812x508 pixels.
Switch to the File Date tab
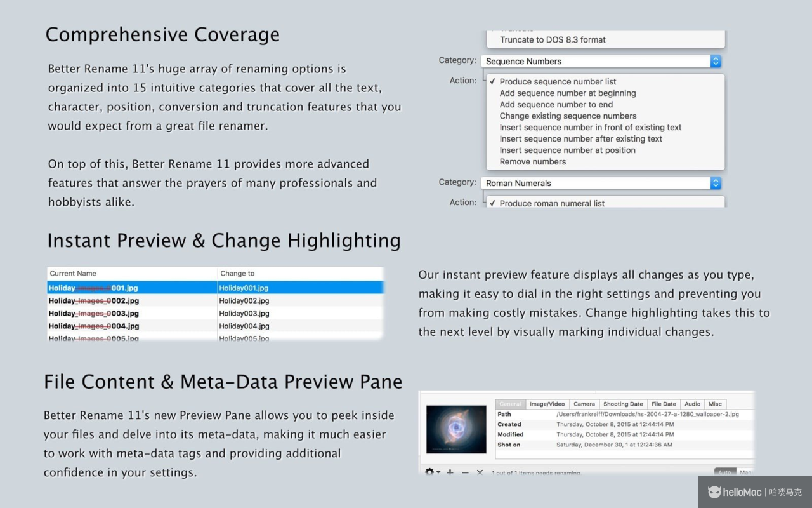[664, 404]
